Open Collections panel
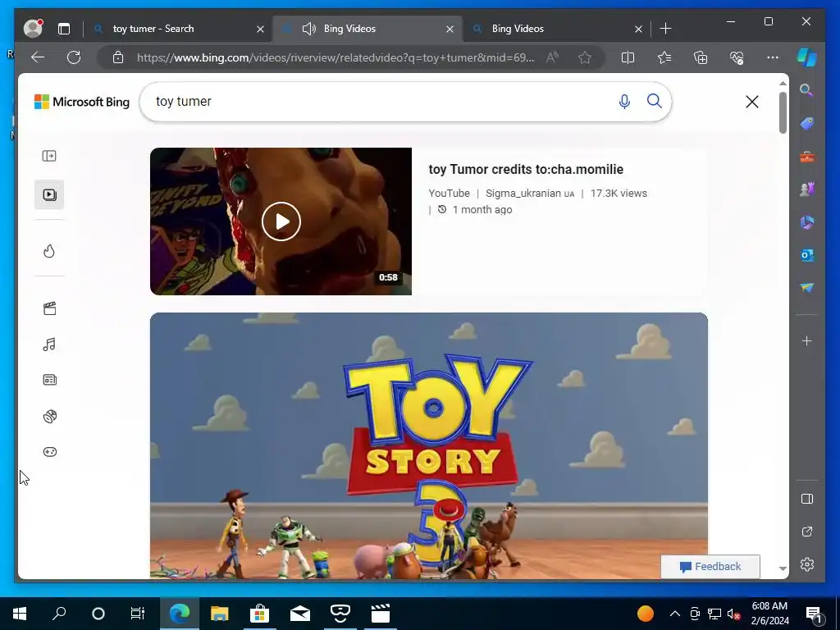The height and width of the screenshot is (630, 840). pos(701,57)
